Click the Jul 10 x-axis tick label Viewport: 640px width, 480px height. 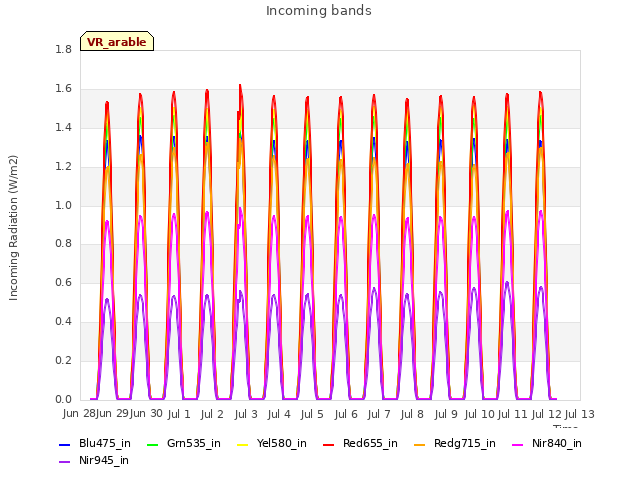(x=480, y=414)
